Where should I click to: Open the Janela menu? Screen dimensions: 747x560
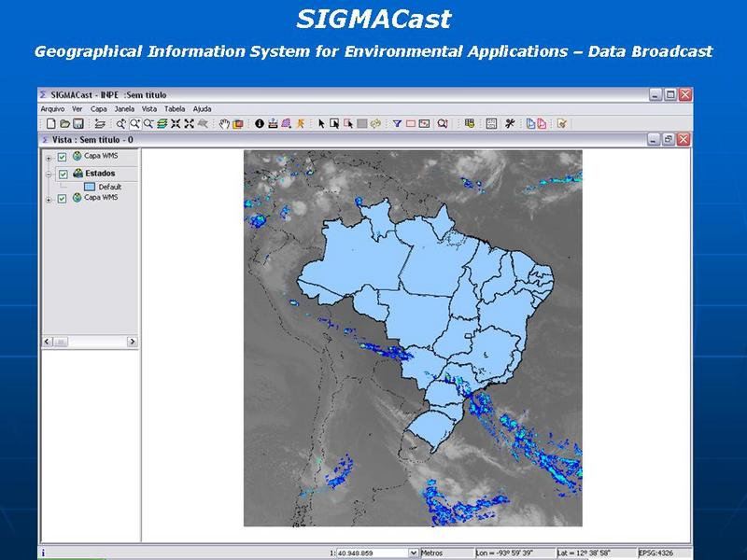click(x=124, y=109)
